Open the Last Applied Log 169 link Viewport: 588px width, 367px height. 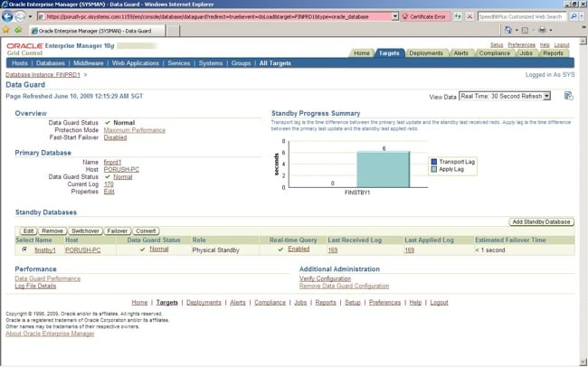(410, 250)
